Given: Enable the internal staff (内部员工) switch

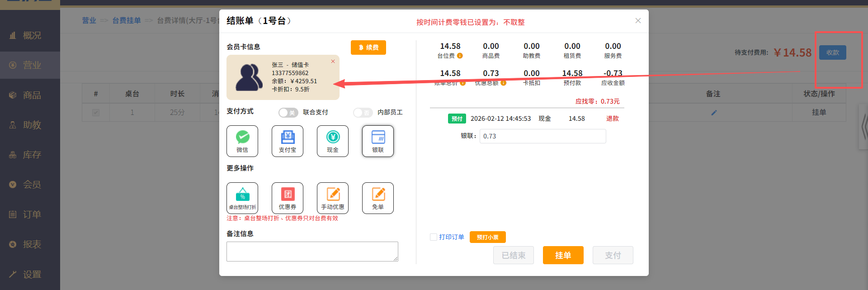Looking at the screenshot, I should (x=363, y=113).
